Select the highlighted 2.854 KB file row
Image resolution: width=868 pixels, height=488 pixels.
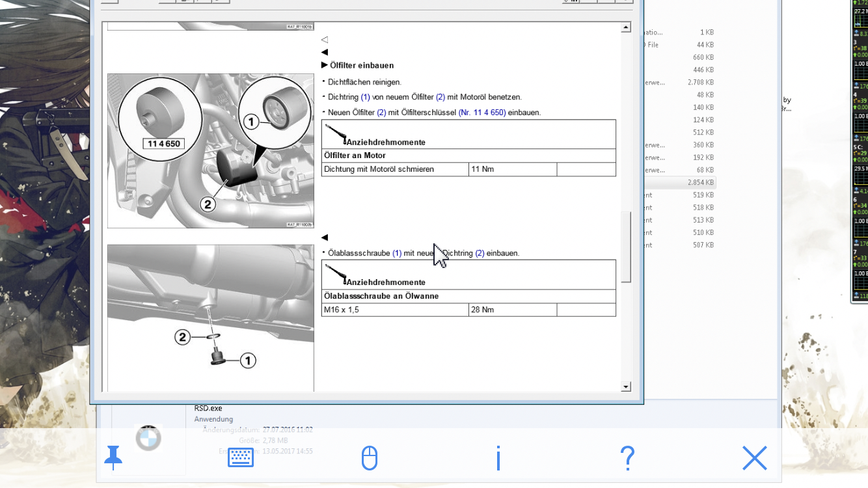pyautogui.click(x=680, y=183)
